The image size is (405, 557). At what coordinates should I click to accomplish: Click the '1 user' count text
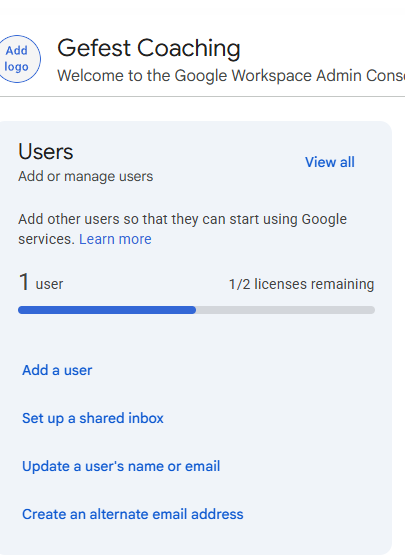(x=41, y=282)
